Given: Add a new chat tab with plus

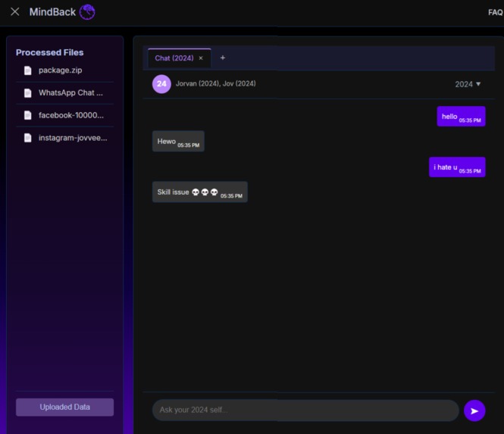Looking at the screenshot, I should click(x=222, y=58).
